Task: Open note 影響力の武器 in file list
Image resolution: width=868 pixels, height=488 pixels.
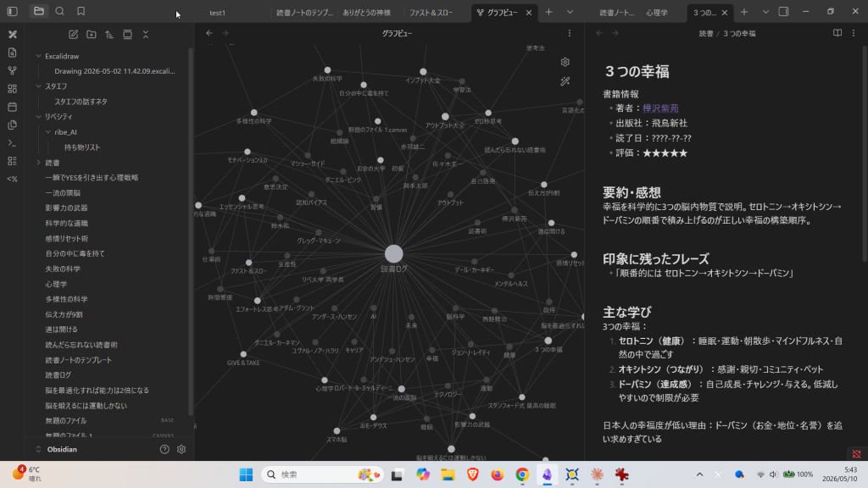Action: point(66,208)
